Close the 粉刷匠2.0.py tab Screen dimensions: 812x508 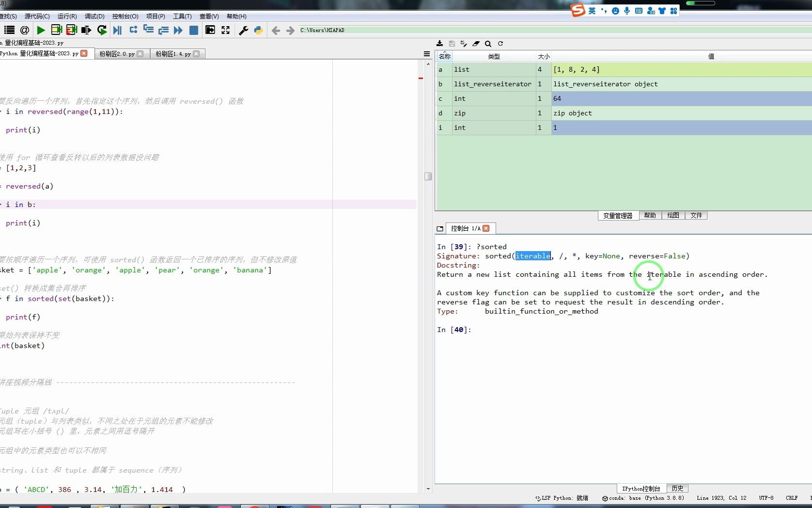[x=140, y=54]
